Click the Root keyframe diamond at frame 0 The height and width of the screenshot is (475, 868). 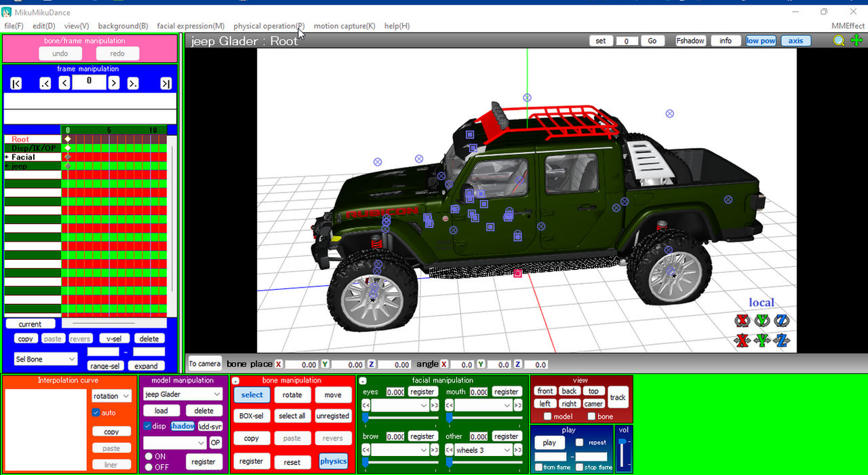[x=67, y=139]
